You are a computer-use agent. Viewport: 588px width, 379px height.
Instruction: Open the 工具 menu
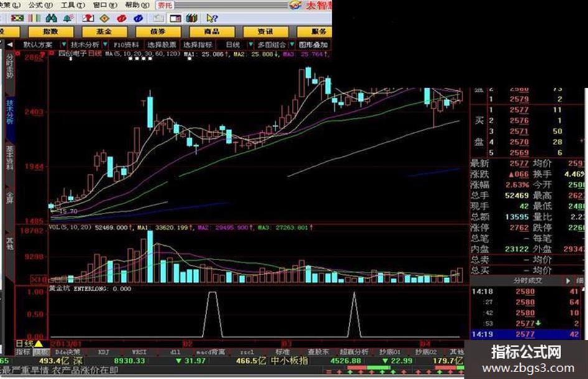pos(73,5)
